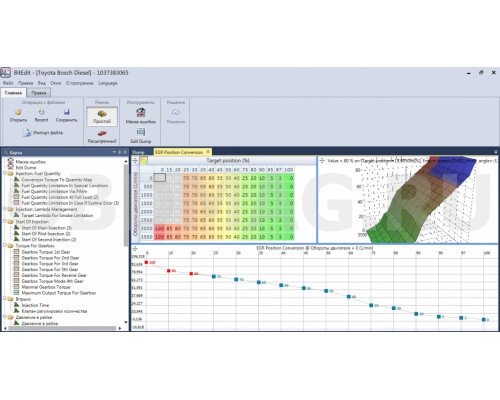Click icon of Injection Time
500x400 pixels.
[16, 305]
